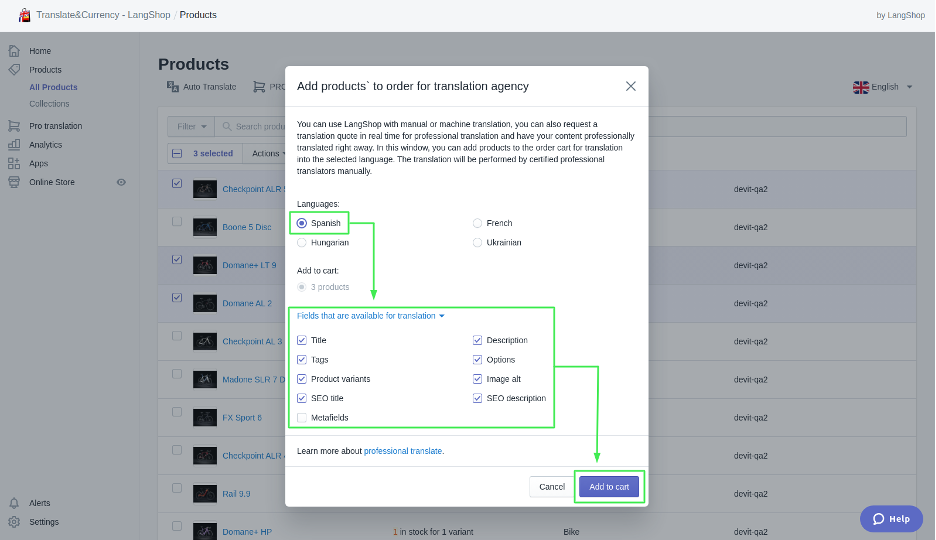Click the Apps grid icon
The image size is (936, 540).
coord(14,163)
